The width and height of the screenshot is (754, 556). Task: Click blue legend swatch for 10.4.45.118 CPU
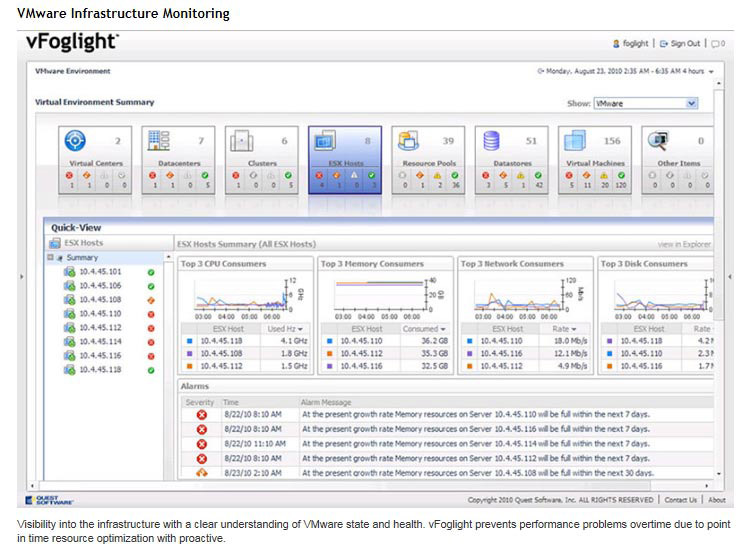[x=189, y=341]
